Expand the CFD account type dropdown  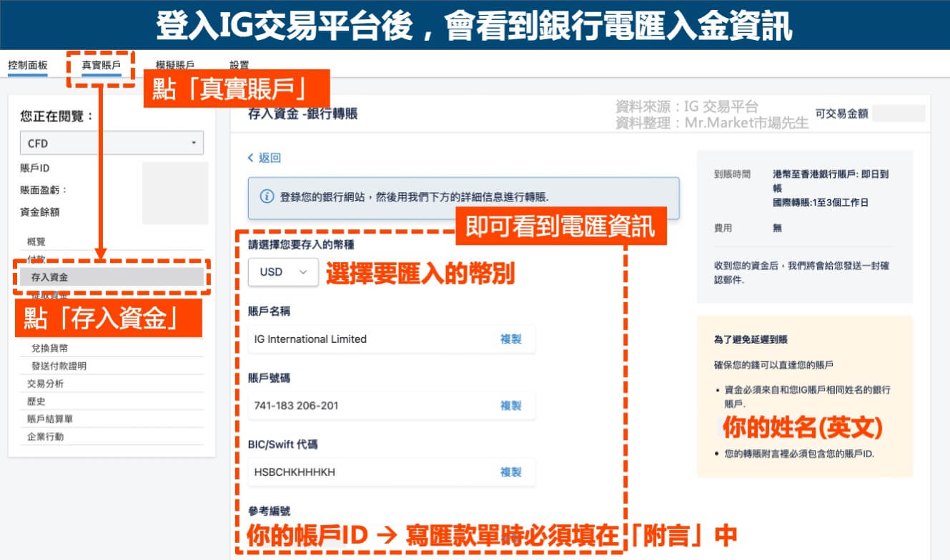tap(112, 143)
